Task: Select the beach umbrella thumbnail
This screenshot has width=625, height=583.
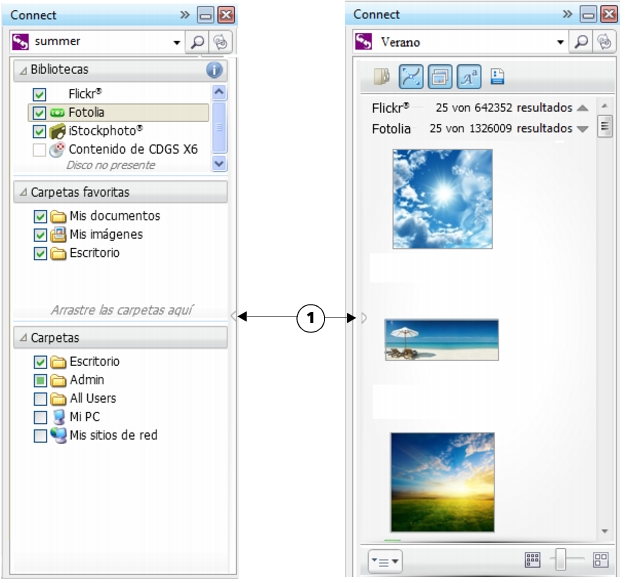Action: point(441,340)
